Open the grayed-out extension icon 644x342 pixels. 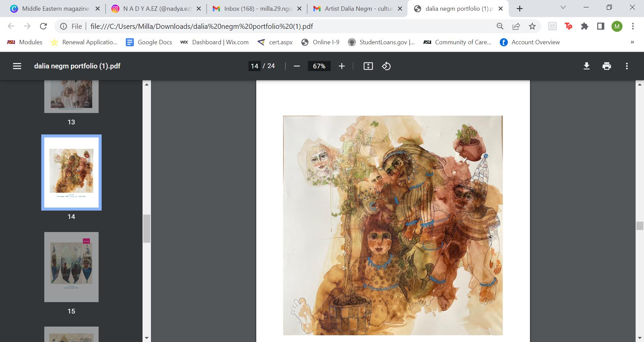click(x=552, y=26)
